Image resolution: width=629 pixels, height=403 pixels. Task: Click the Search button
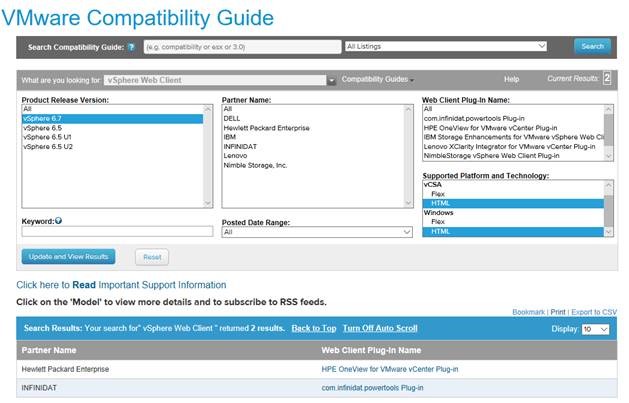point(592,47)
